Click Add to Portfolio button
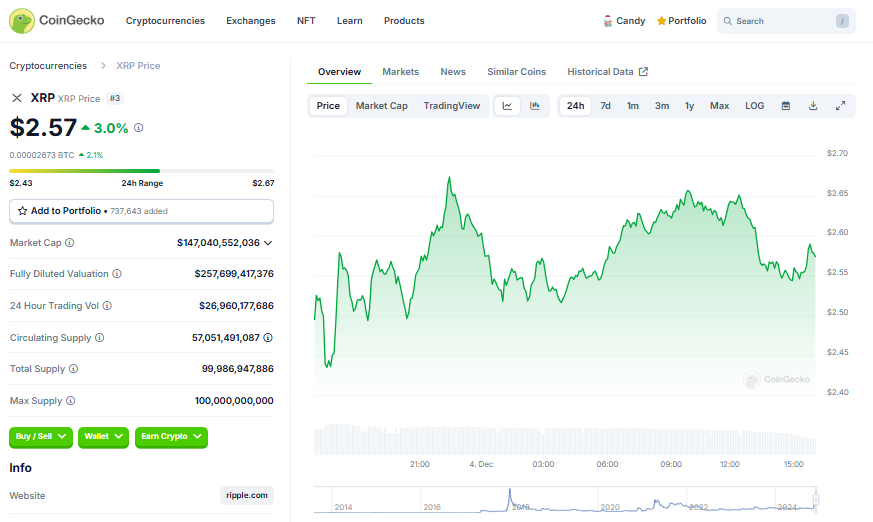 click(x=141, y=211)
